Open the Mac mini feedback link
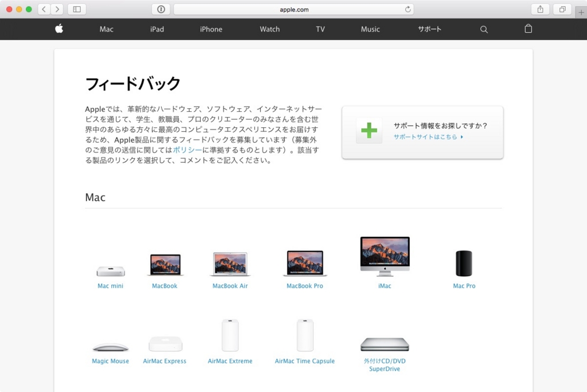 (111, 285)
